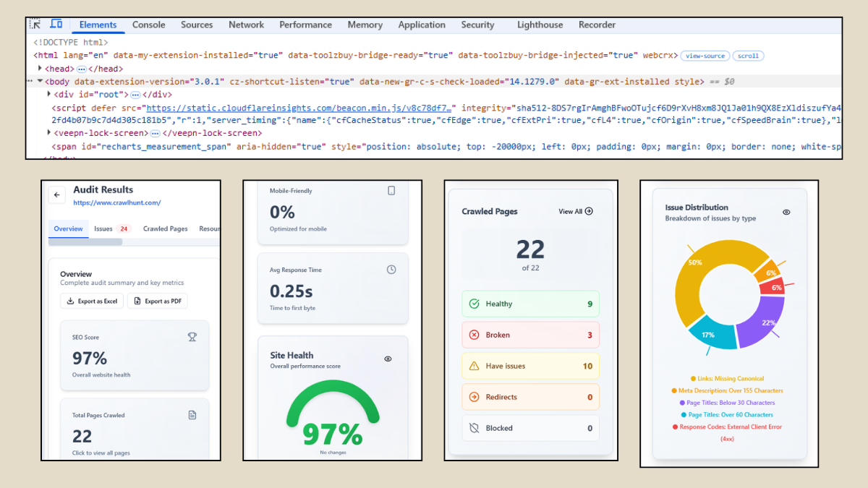Click the ellipsis badge inside div root

coord(135,95)
